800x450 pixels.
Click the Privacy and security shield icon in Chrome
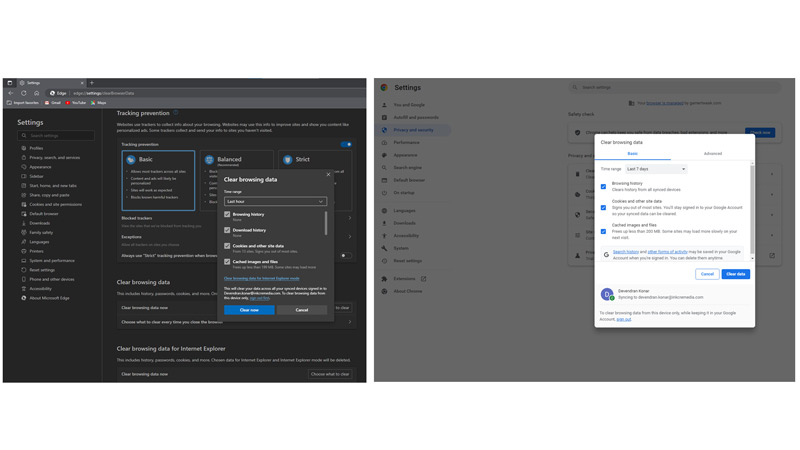pos(384,130)
